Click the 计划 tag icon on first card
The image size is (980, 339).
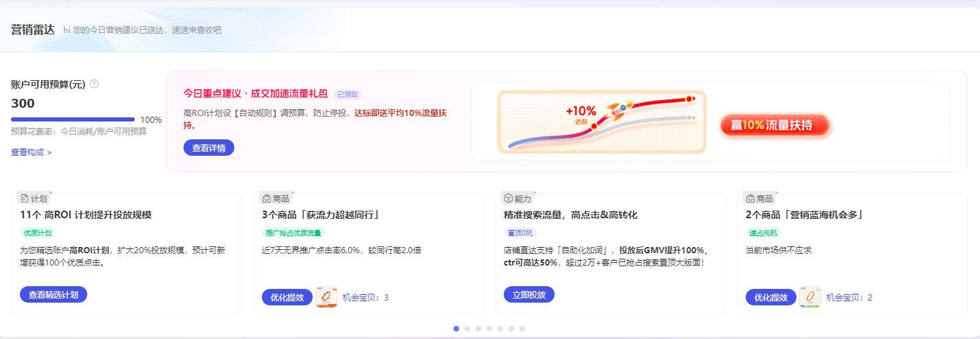pyautogui.click(x=25, y=198)
